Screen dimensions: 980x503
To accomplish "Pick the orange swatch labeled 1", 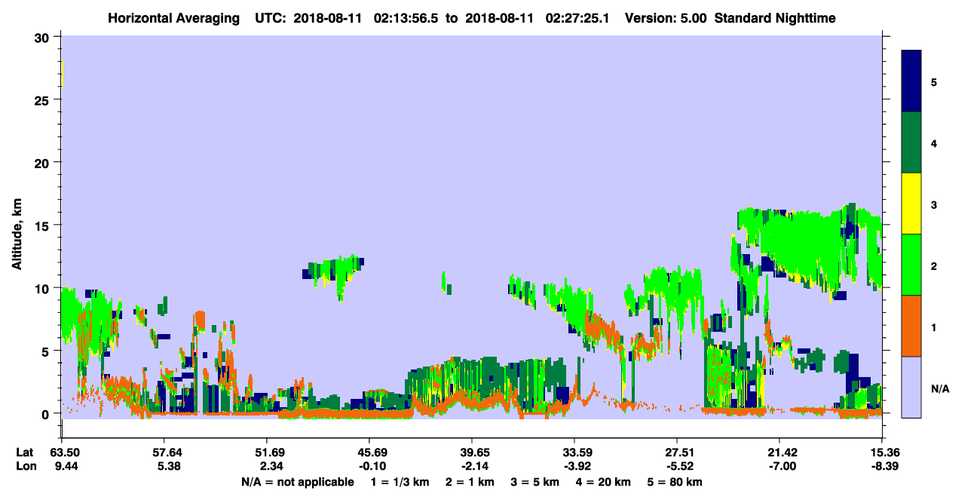I will (911, 326).
